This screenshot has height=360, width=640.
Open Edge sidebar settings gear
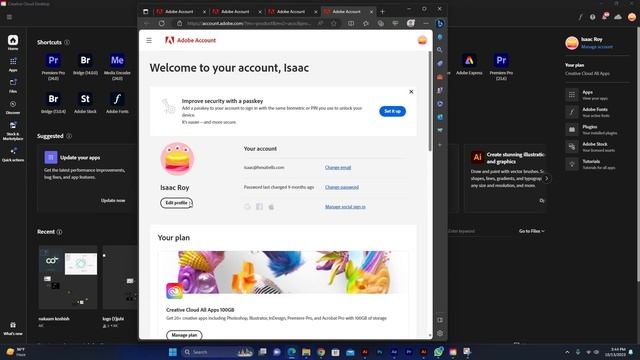click(x=440, y=333)
